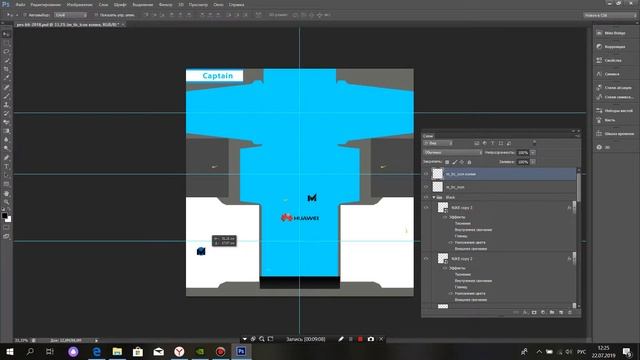Image resolution: width=640 pixels, height=360 pixels.
Task: Open the Редактирование menu
Action: (x=45, y=4)
